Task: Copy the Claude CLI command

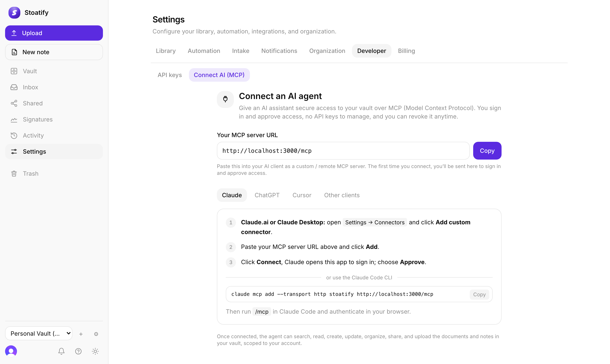Action: click(x=479, y=294)
